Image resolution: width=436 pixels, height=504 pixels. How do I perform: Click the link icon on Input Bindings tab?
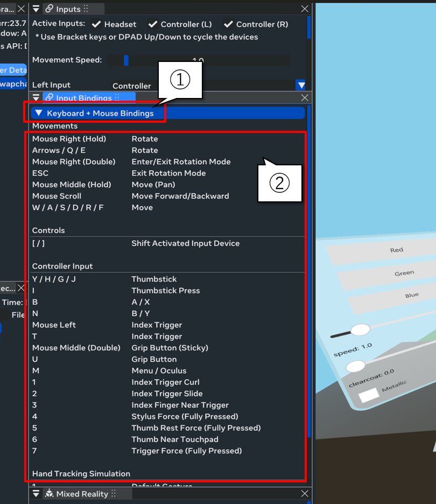pos(50,98)
